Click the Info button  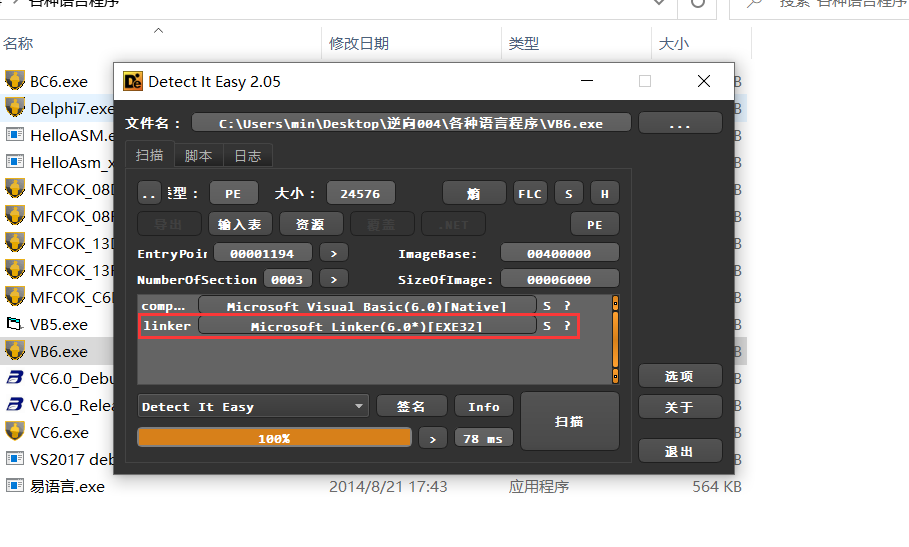[484, 406]
